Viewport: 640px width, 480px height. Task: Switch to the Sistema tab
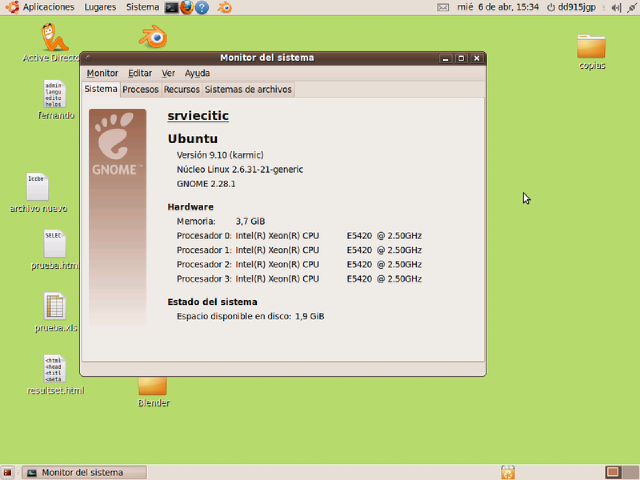pyautogui.click(x=101, y=89)
